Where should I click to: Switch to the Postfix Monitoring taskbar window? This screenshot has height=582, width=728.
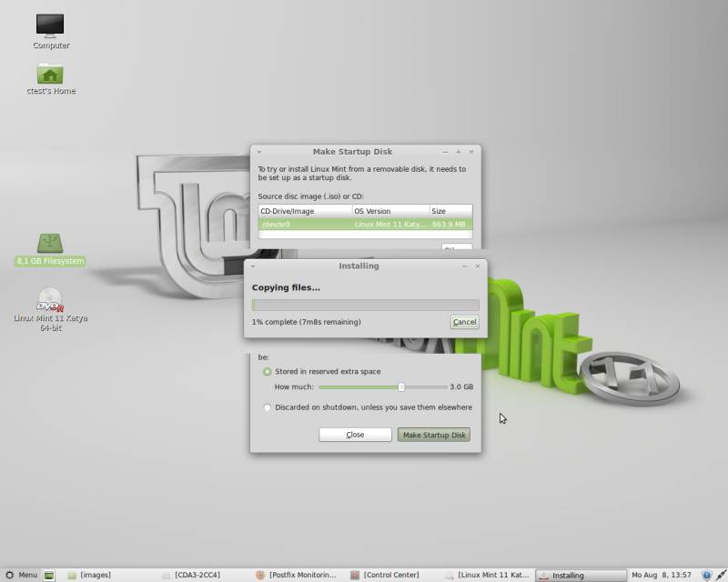pyautogui.click(x=297, y=575)
